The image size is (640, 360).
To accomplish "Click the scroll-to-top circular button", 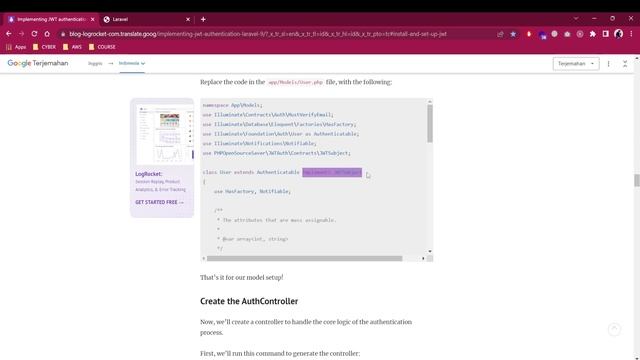I will click(x=614, y=329).
